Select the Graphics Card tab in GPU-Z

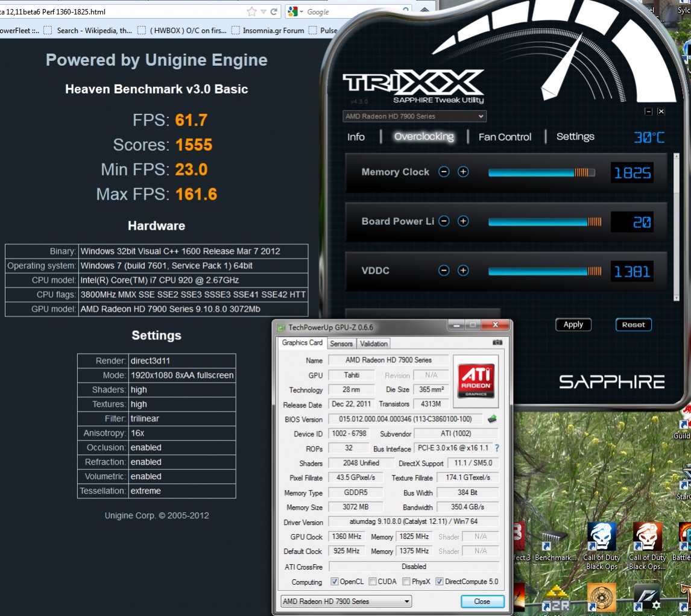(x=302, y=343)
